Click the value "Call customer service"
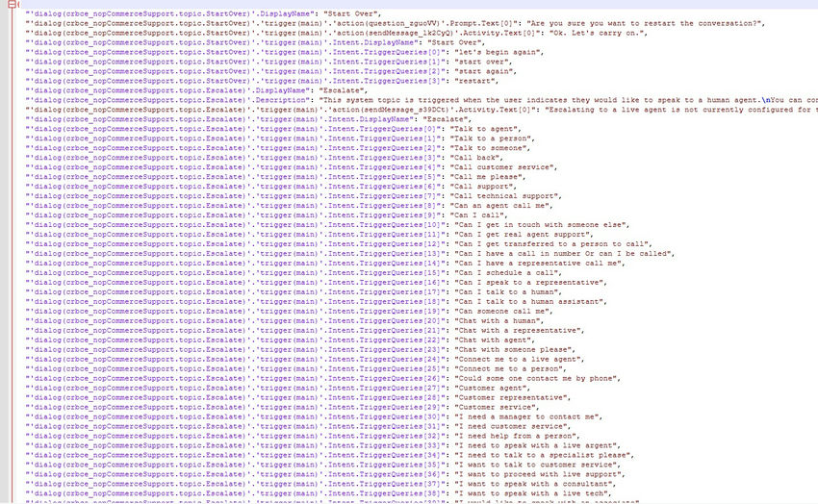 pos(503,167)
